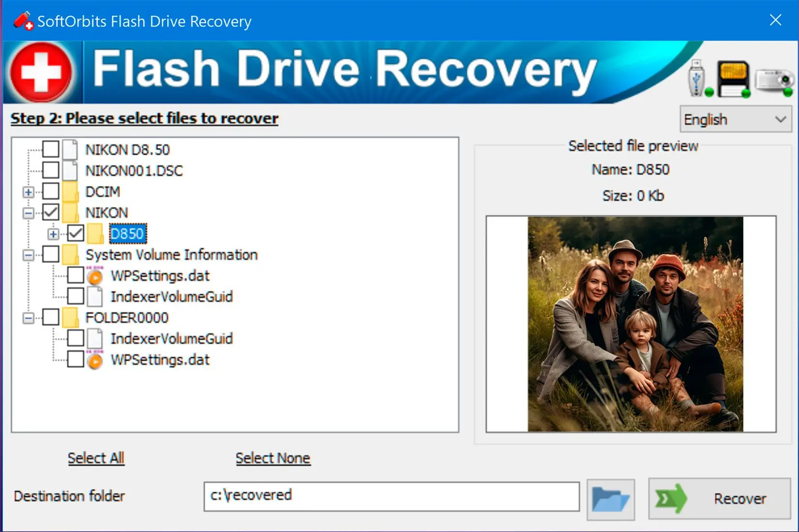Viewport: 799px width, 532px height.
Task: Click the SoftOrbits title bar app icon
Action: coord(23,21)
